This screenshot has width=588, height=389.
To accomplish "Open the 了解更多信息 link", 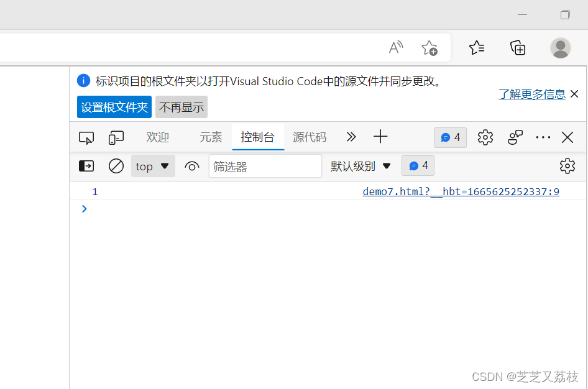I will coord(532,94).
